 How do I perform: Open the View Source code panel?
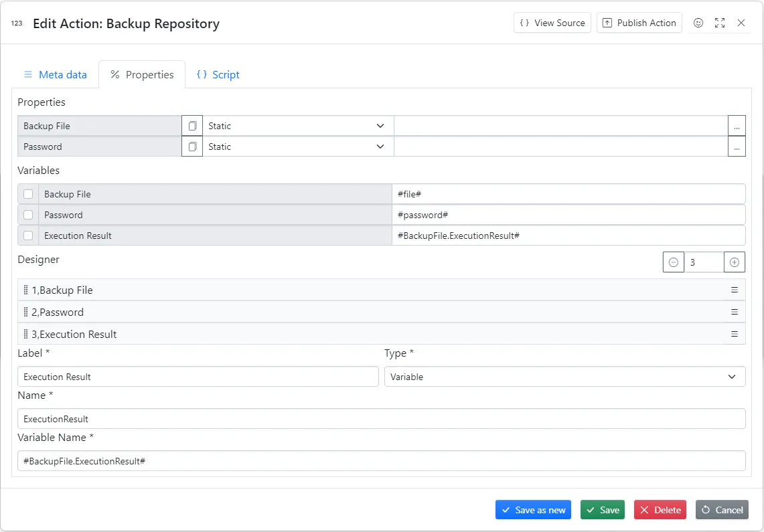552,22
